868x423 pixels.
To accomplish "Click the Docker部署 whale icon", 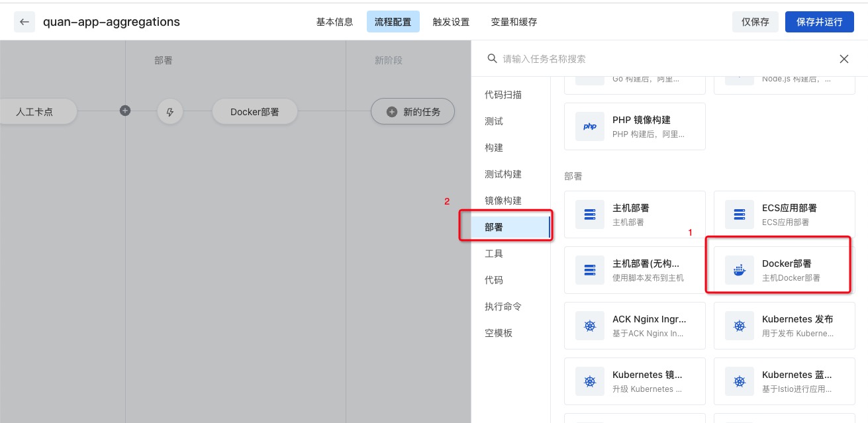I will coord(739,270).
